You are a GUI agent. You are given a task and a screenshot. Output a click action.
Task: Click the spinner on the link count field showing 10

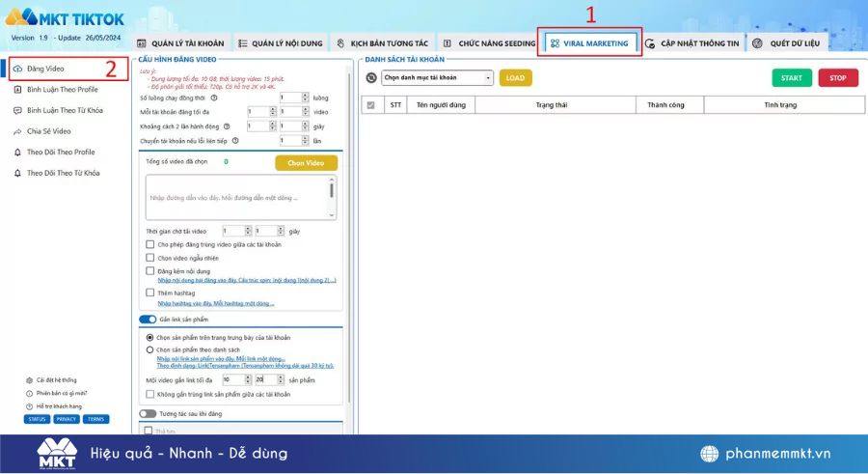pyautogui.click(x=248, y=379)
